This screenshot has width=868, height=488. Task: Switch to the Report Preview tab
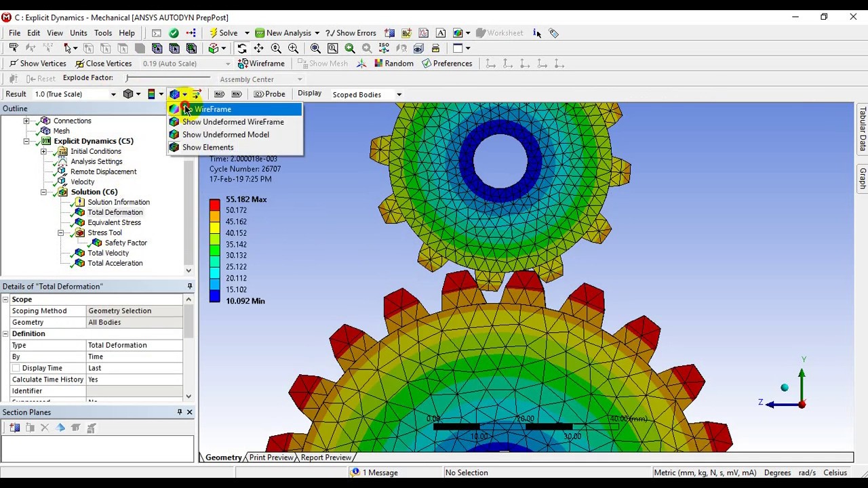click(x=325, y=457)
